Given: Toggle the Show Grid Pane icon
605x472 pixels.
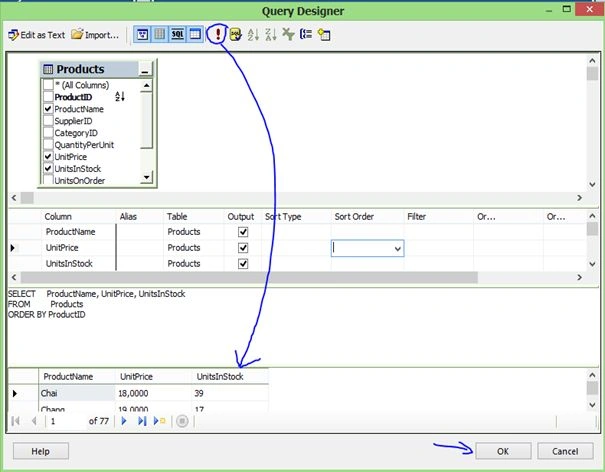Looking at the screenshot, I should (x=160, y=34).
